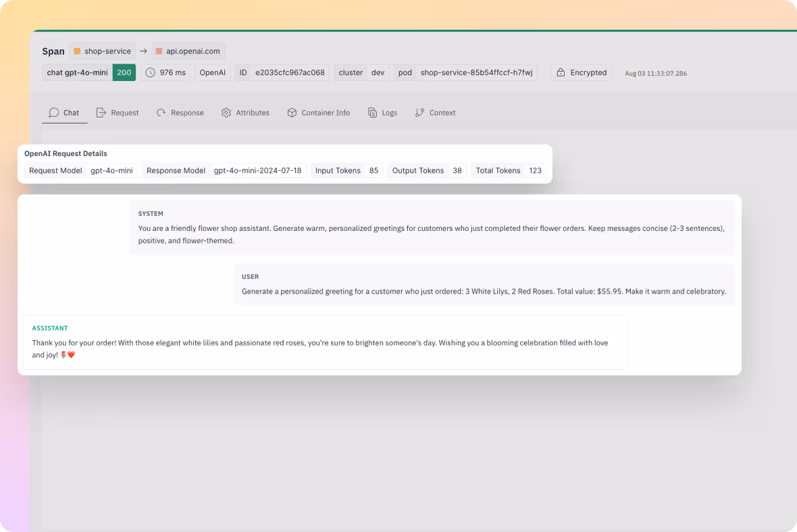Click the green 200 status badge
This screenshot has width=797, height=532.
pyautogui.click(x=124, y=73)
